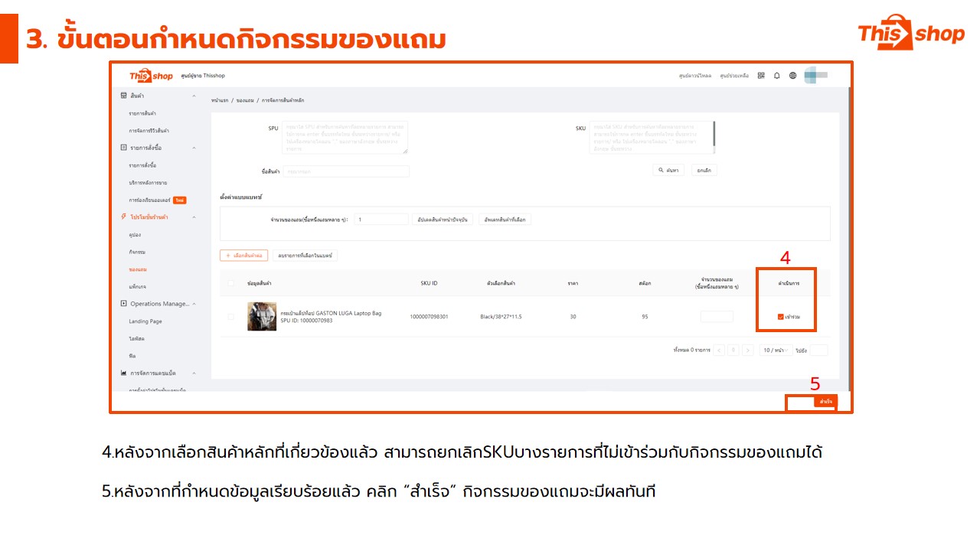
Task: Open แพ็กเกจ in the sidebar
Action: click(x=137, y=286)
